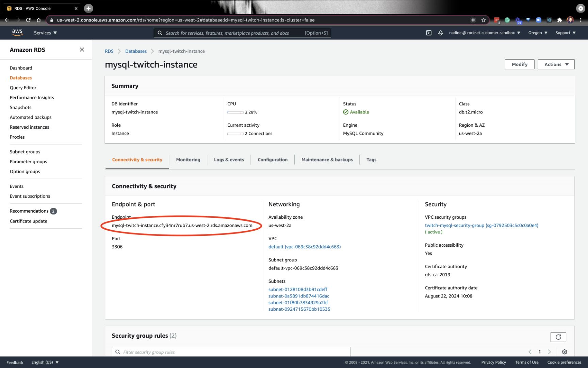Open the Actions dropdown
The width and height of the screenshot is (588, 368).
(x=556, y=64)
